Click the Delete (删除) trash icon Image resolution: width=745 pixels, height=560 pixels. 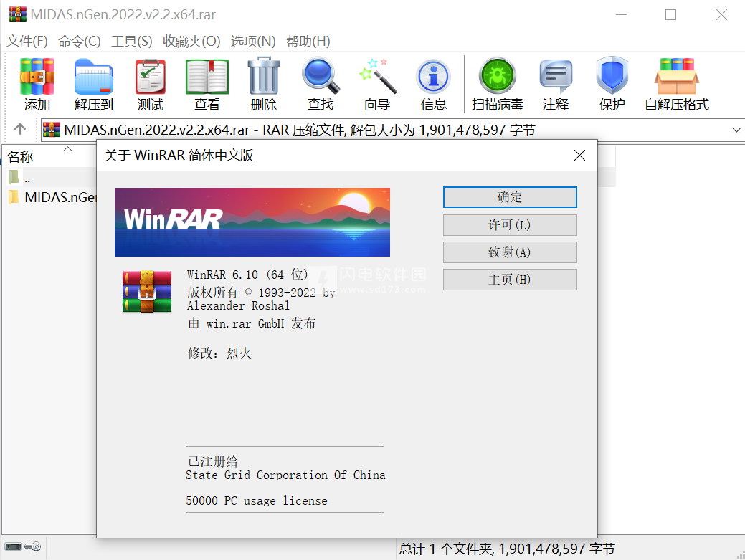pos(264,84)
